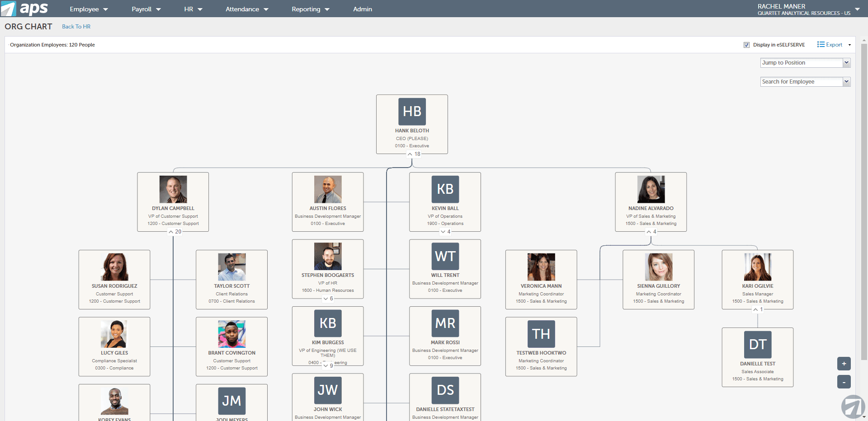
Task: Open the Attendance menu
Action: pos(247,9)
